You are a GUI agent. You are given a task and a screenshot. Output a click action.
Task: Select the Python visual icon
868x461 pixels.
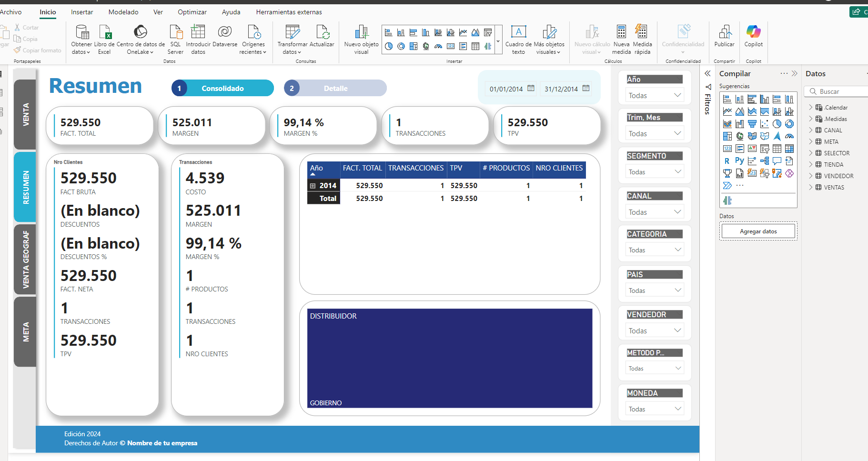coord(739,161)
